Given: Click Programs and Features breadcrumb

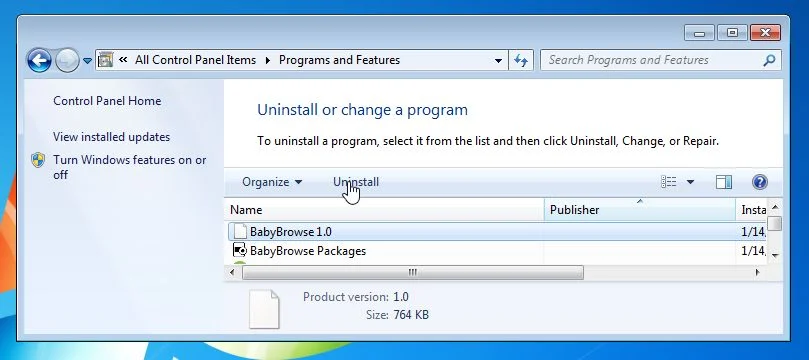Looking at the screenshot, I should click(339, 60).
